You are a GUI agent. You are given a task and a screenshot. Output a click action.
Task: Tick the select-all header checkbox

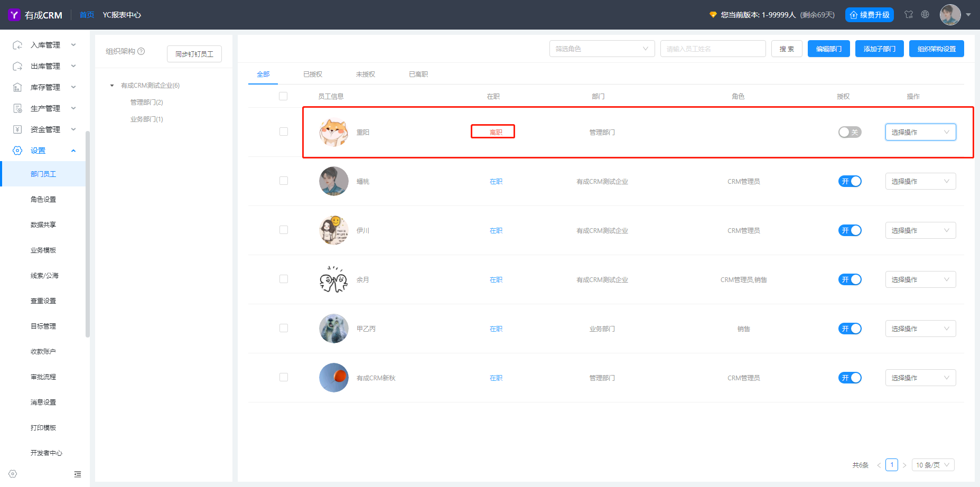(x=283, y=96)
